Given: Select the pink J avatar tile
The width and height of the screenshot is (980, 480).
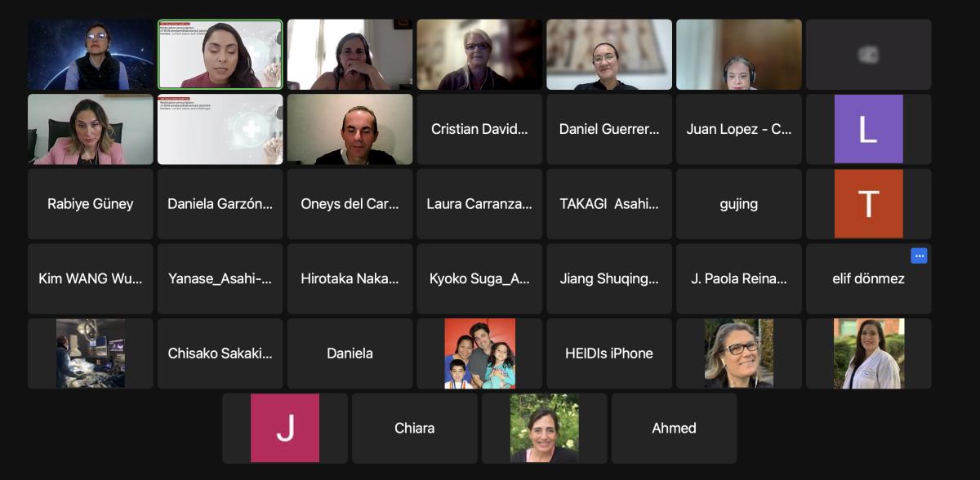Looking at the screenshot, I should (x=285, y=428).
